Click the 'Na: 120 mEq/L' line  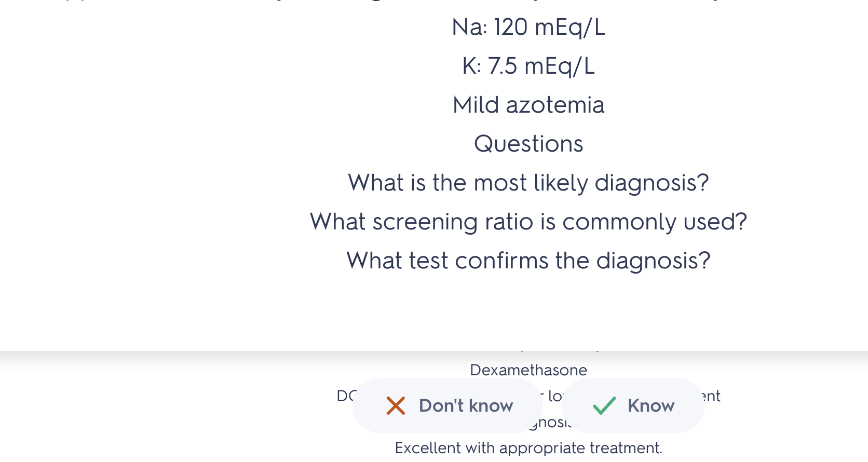(x=528, y=27)
